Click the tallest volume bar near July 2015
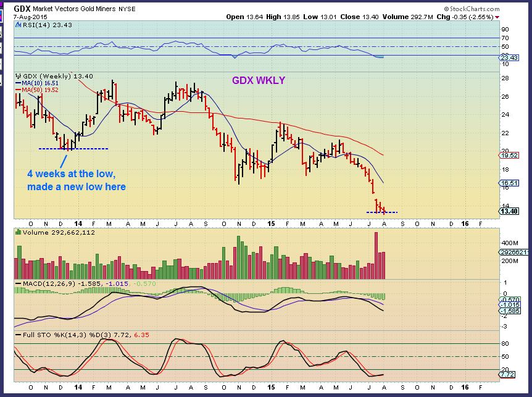532x397 pixels. pos(376,256)
